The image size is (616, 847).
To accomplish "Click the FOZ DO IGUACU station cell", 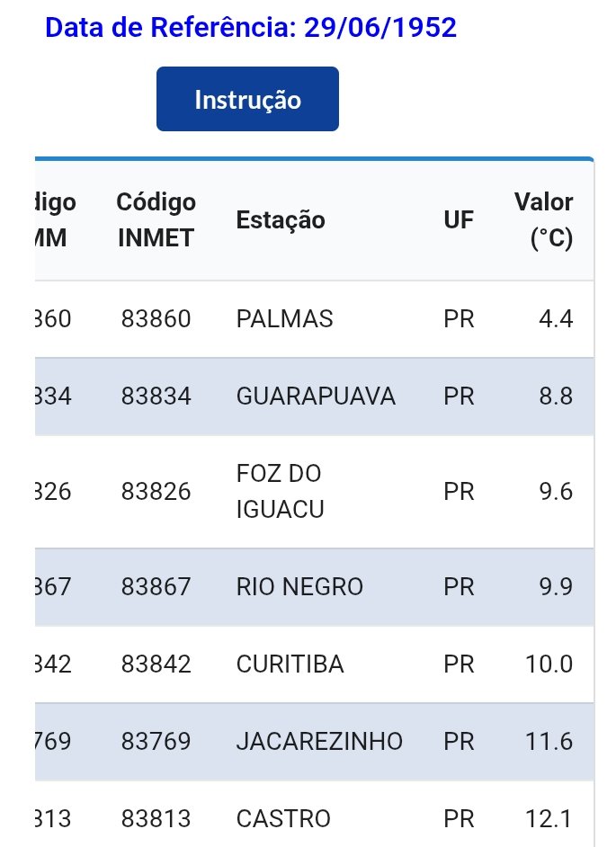I will (x=279, y=492).
